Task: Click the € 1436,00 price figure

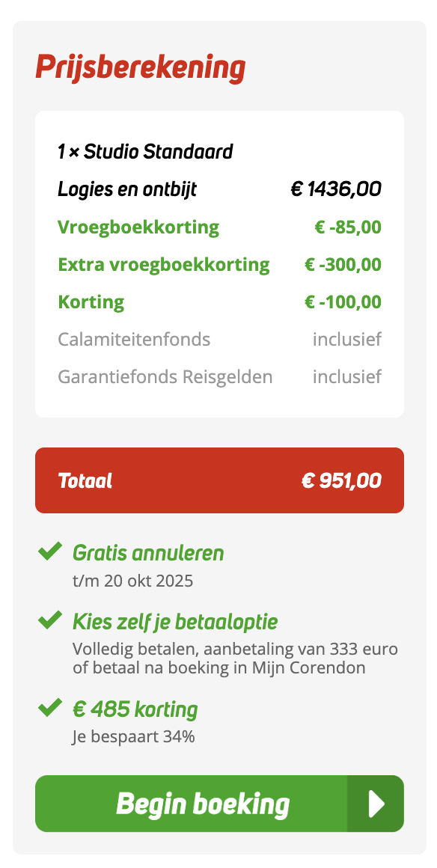Action: point(336,189)
